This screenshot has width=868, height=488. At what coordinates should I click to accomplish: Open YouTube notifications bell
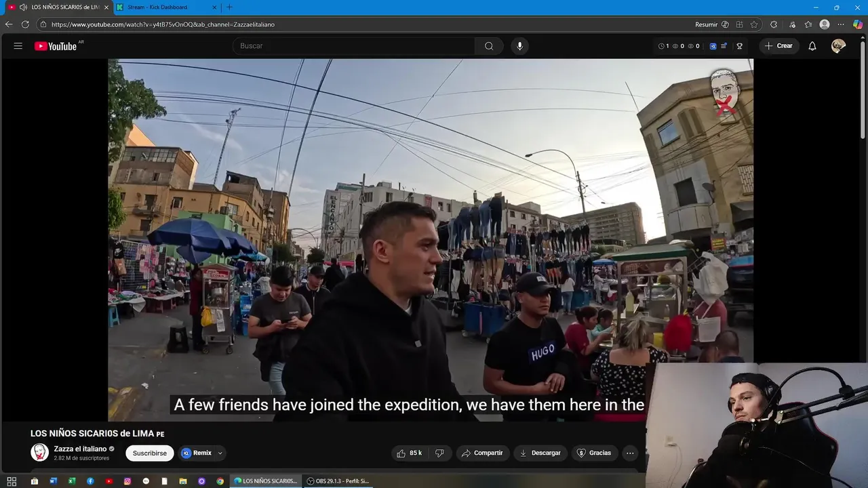click(x=812, y=46)
